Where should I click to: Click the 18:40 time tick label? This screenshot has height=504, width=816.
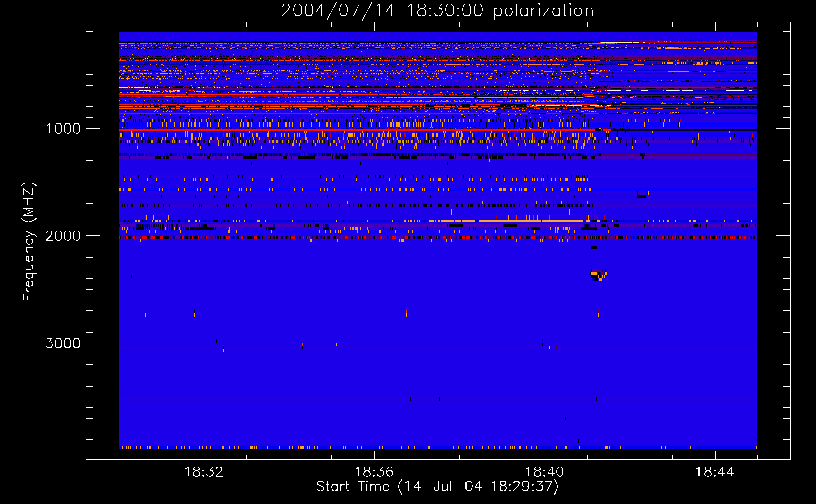click(x=545, y=472)
